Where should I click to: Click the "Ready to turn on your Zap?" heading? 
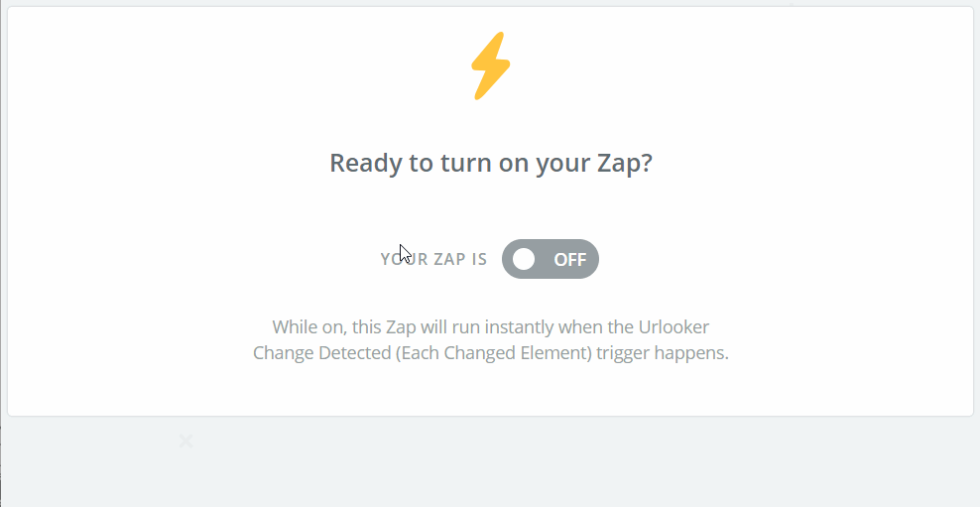point(490,163)
